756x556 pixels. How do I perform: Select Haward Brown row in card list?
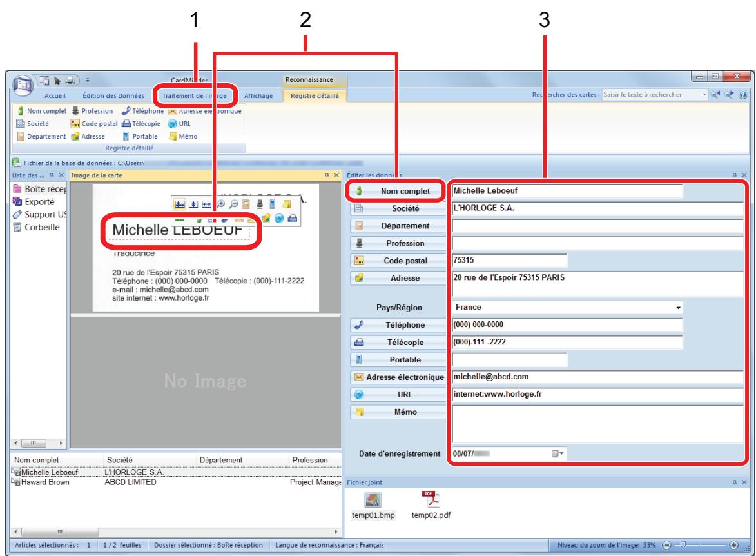coord(175,482)
